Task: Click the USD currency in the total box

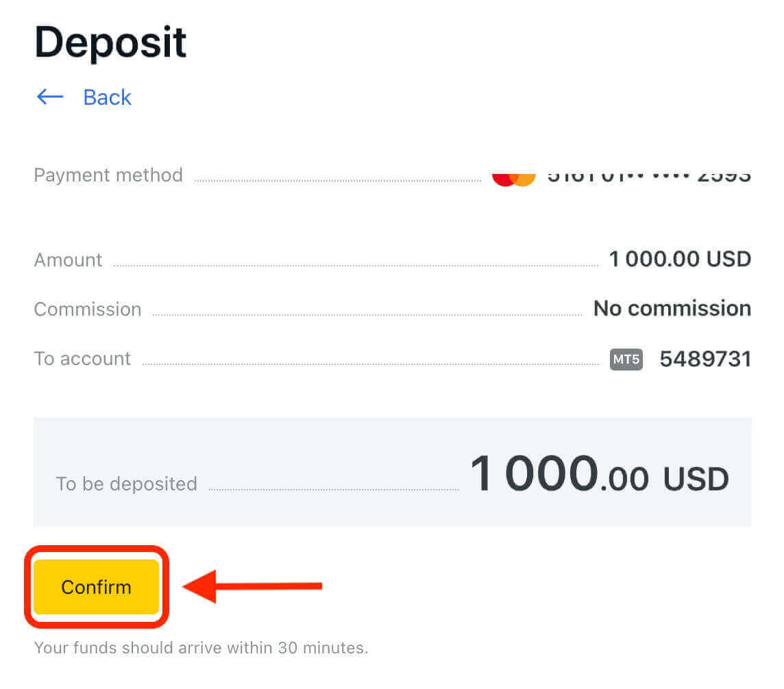Action: (696, 479)
